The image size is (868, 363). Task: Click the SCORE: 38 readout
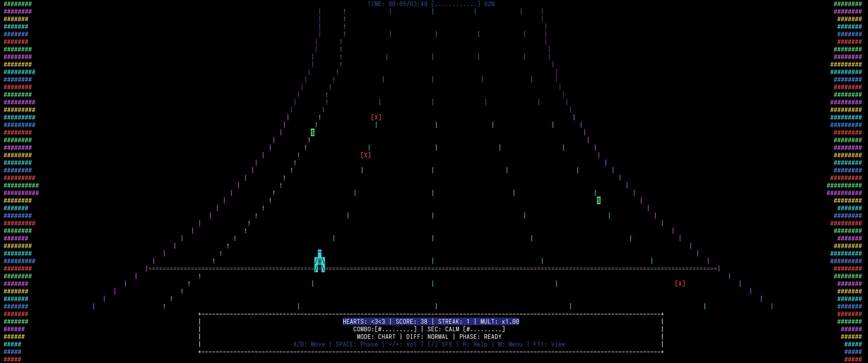[x=411, y=321]
